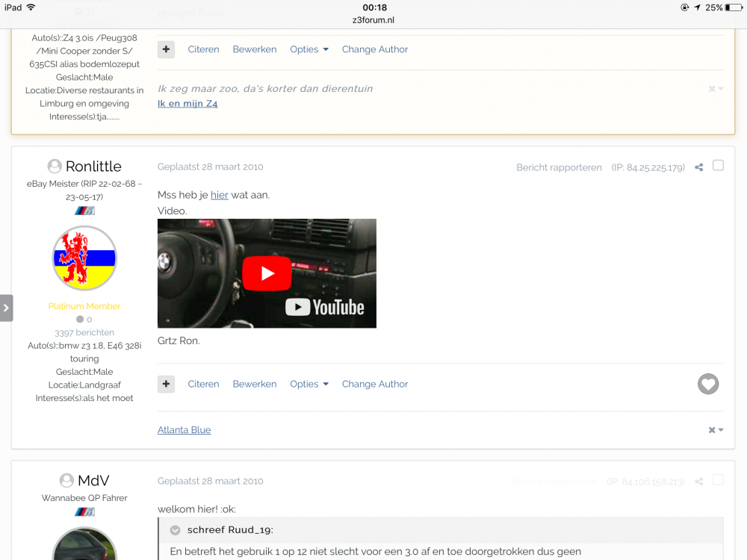Click profile icon next to Ronlittle username
This screenshot has height=560, width=747.
point(55,167)
